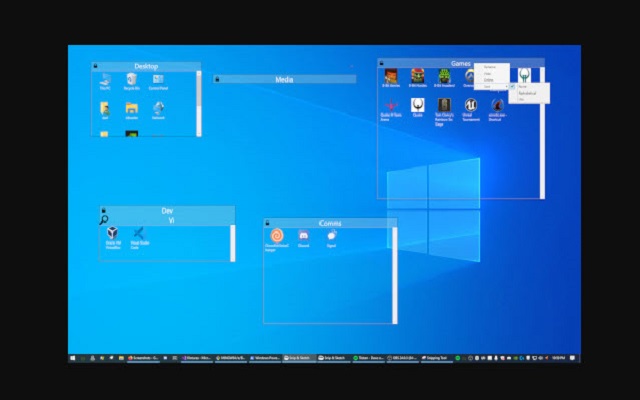Viewport: 640px width, 400px height.
Task: Launch Unreal Tournament
Action: click(471, 109)
